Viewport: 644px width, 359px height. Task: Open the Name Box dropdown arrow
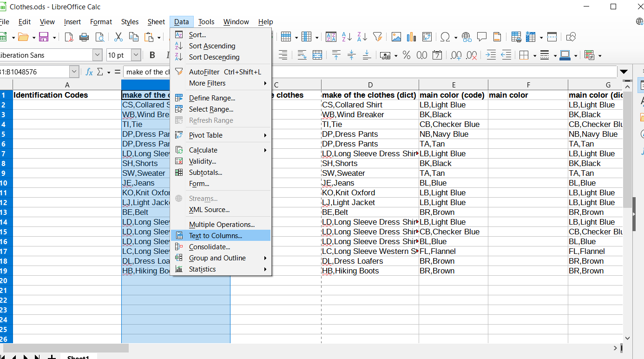click(74, 72)
